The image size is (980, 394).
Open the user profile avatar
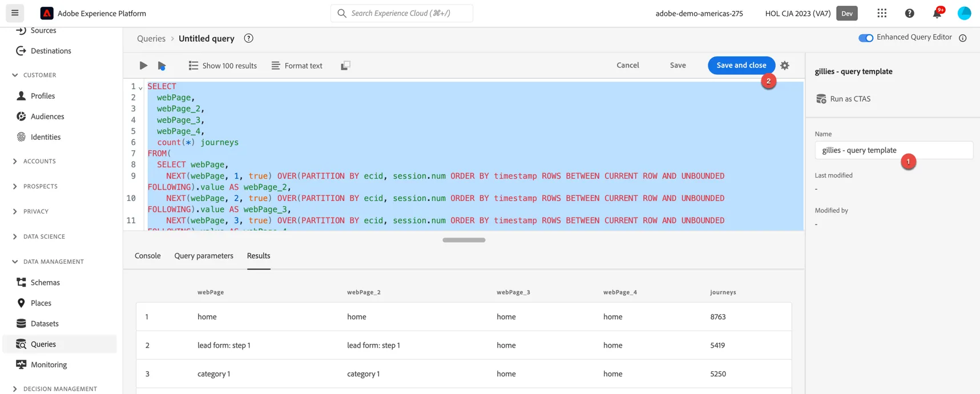point(964,13)
